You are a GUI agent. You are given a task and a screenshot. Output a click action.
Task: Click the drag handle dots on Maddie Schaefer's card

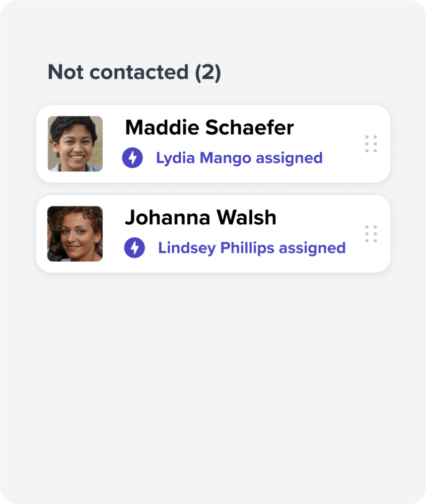tap(371, 144)
